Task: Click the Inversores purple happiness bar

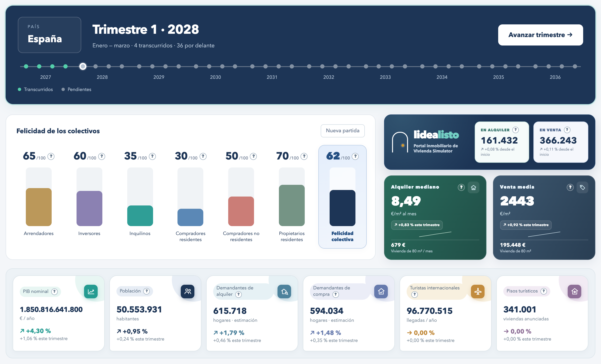Action: 89,208
